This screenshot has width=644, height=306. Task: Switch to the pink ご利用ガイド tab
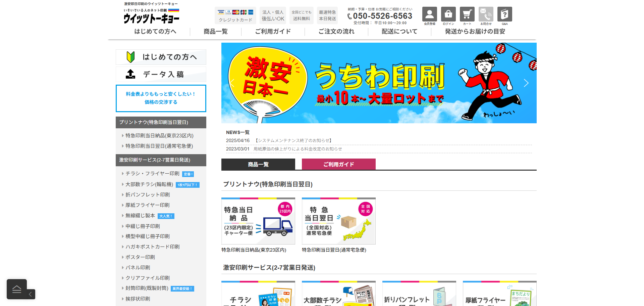(338, 164)
